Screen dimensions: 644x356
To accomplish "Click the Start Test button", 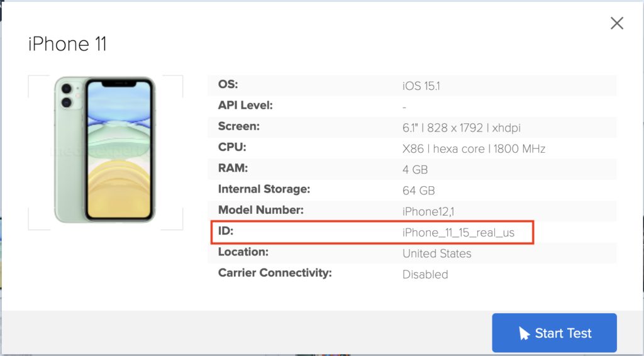I will tap(555, 333).
